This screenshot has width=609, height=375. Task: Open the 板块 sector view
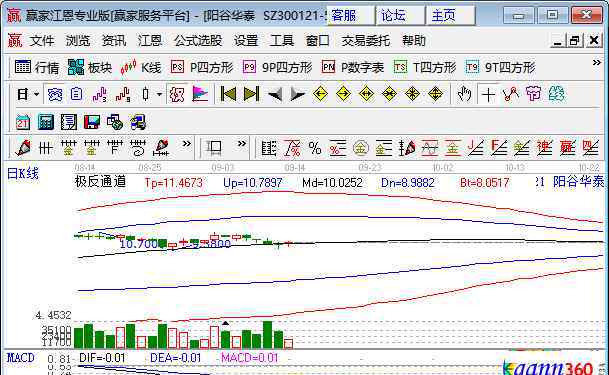(90, 68)
